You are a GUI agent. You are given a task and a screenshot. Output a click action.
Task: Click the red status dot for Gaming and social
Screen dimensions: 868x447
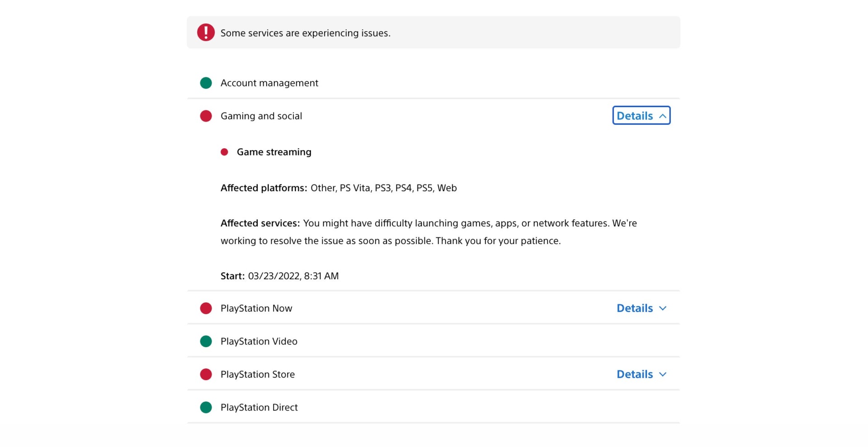tap(206, 116)
